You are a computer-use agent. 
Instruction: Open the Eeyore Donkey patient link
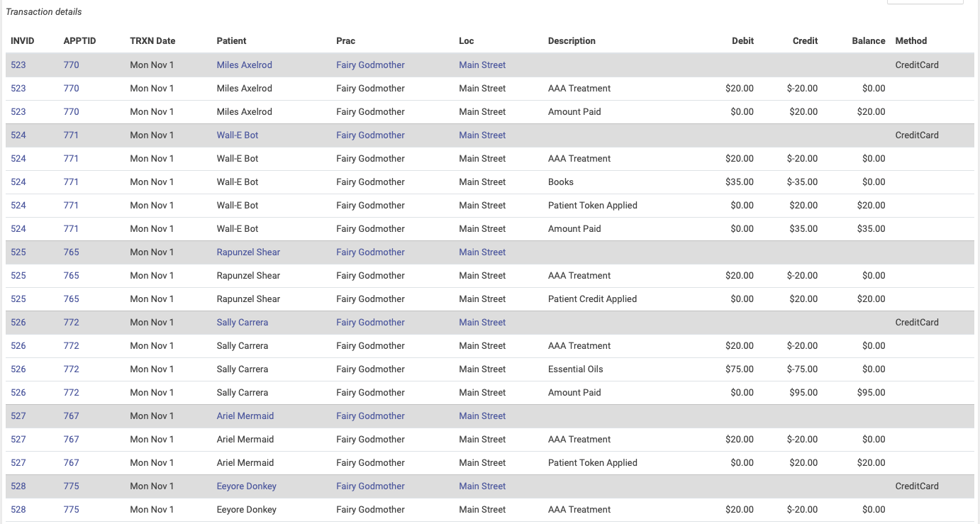[x=247, y=486]
